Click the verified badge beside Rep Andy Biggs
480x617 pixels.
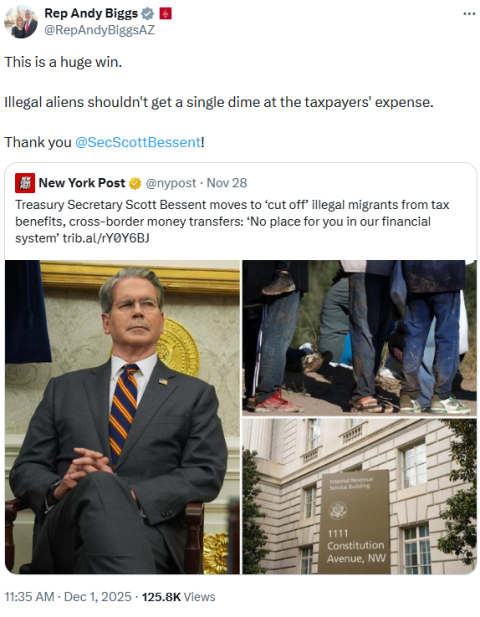click(x=148, y=14)
